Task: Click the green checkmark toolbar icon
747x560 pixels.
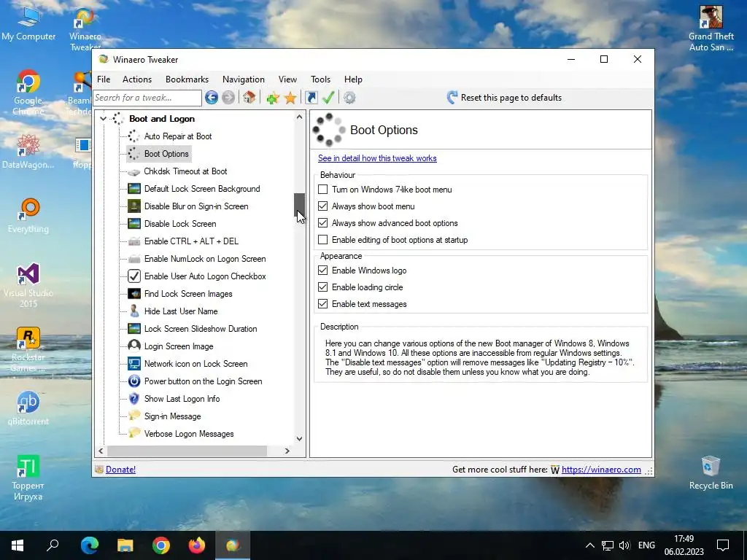Action: (x=328, y=98)
